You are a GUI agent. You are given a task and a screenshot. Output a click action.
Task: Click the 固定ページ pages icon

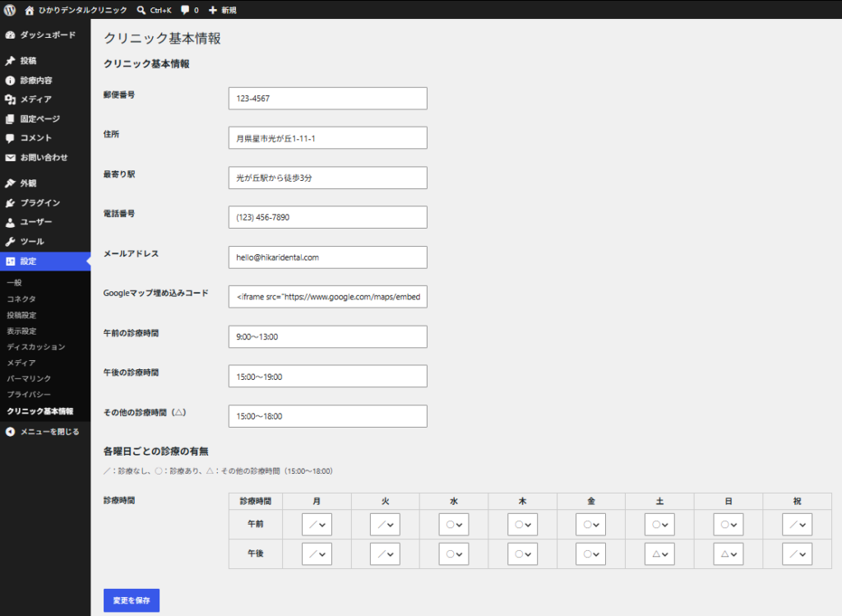click(10, 118)
